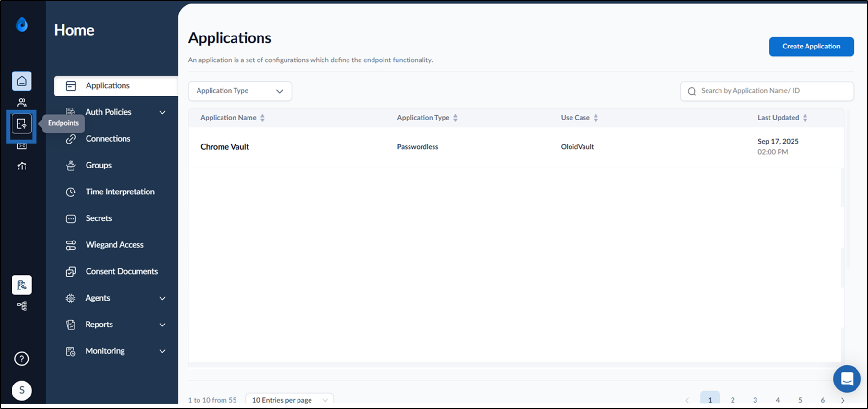Image resolution: width=868 pixels, height=409 pixels.
Task: Expand the Reports submenu
Action: pyautogui.click(x=162, y=325)
